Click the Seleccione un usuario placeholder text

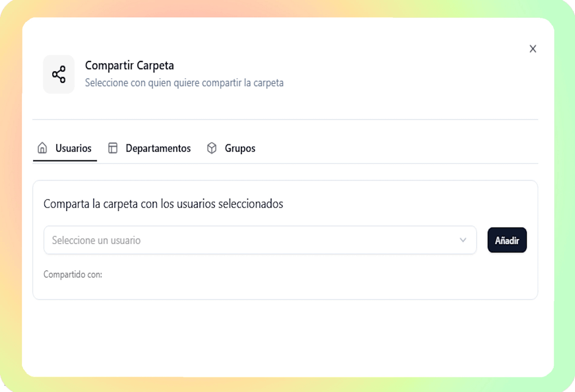coord(96,240)
